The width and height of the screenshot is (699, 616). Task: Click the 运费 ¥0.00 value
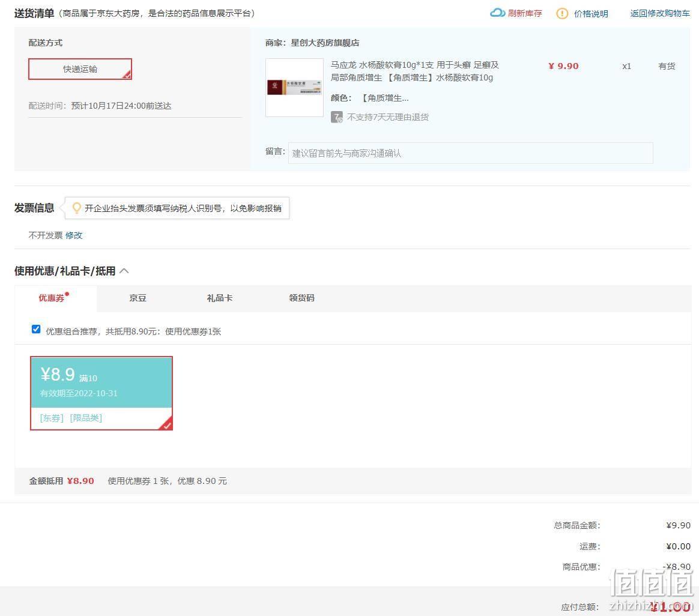678,546
